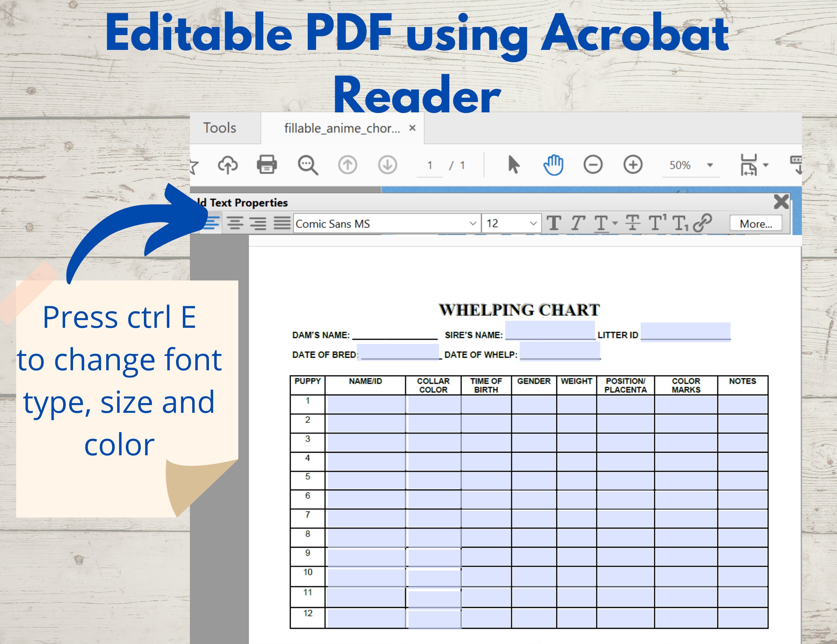
Task: Click the Print document icon
Action: pos(268,165)
